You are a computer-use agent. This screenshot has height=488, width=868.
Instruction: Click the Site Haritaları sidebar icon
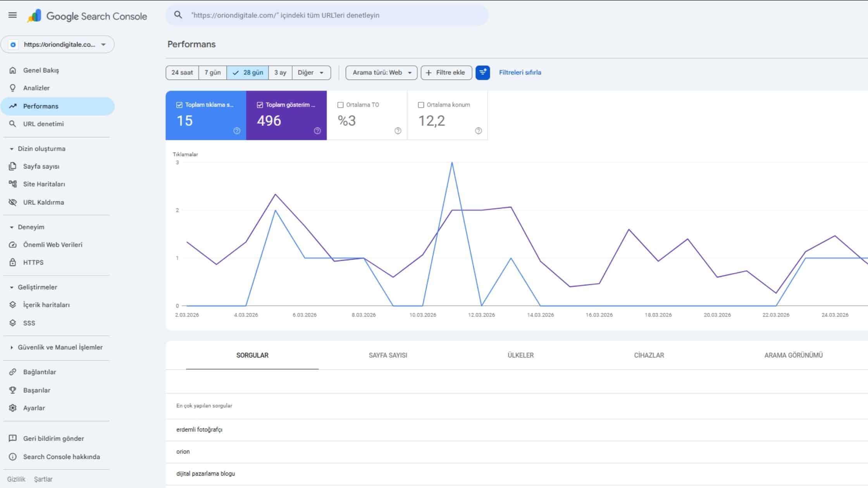pyautogui.click(x=13, y=184)
